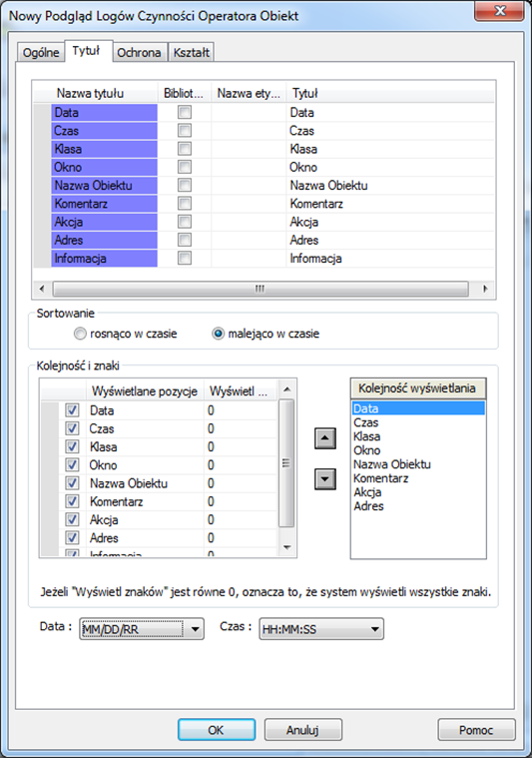
Task: Close the dialog with the X button
Action: coord(499,11)
